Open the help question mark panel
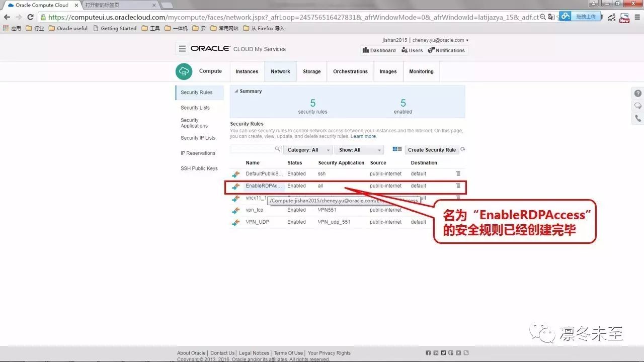This screenshot has width=644, height=362. tap(638, 94)
